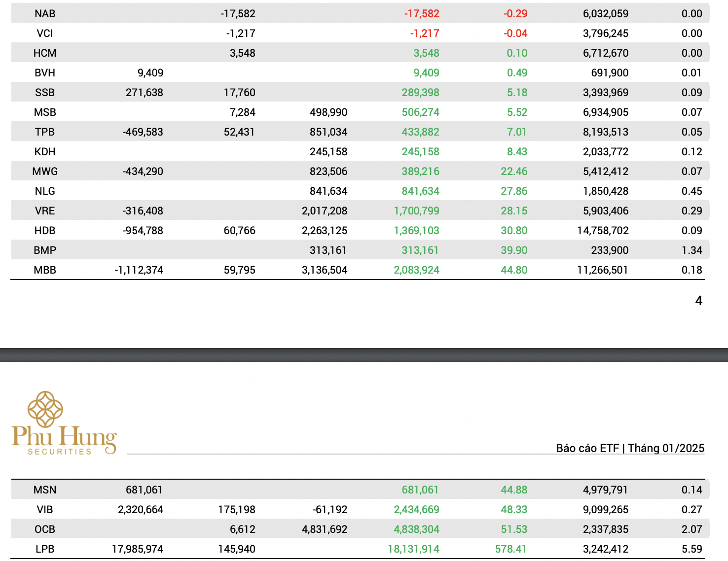728x561 pixels.
Task: Click the 2,017,208 value in VRE row
Action: [325, 211]
